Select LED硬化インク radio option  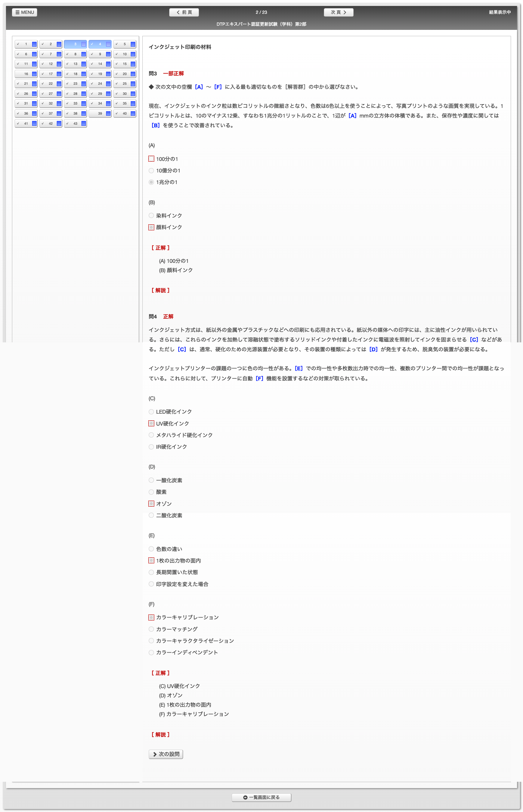(x=151, y=412)
